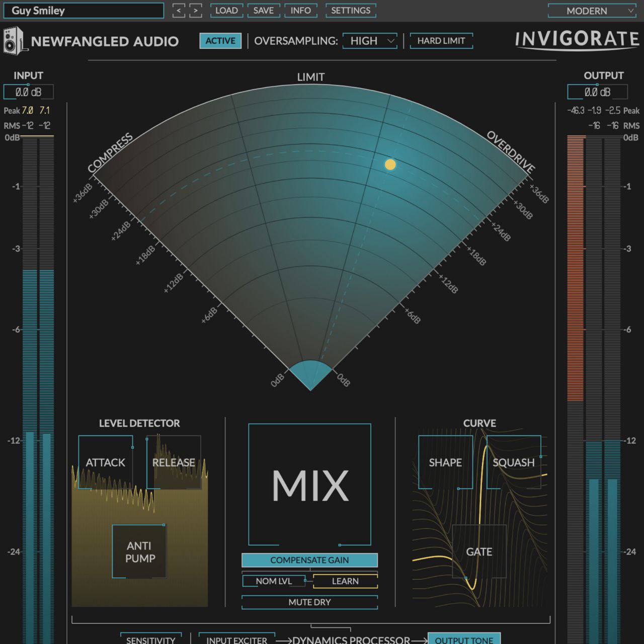Select the yellow limit puck

[x=390, y=165]
